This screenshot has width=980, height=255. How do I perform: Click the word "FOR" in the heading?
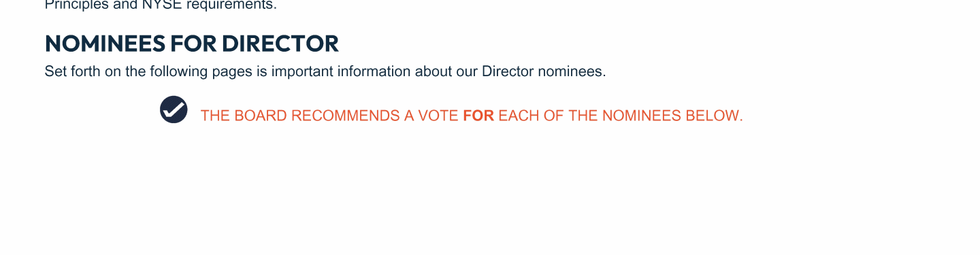pyautogui.click(x=194, y=44)
